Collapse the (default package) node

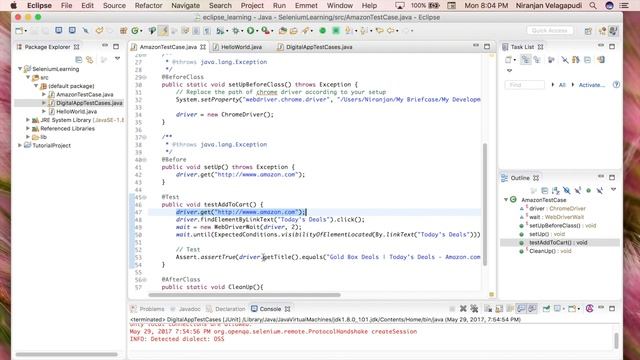pos(36,86)
